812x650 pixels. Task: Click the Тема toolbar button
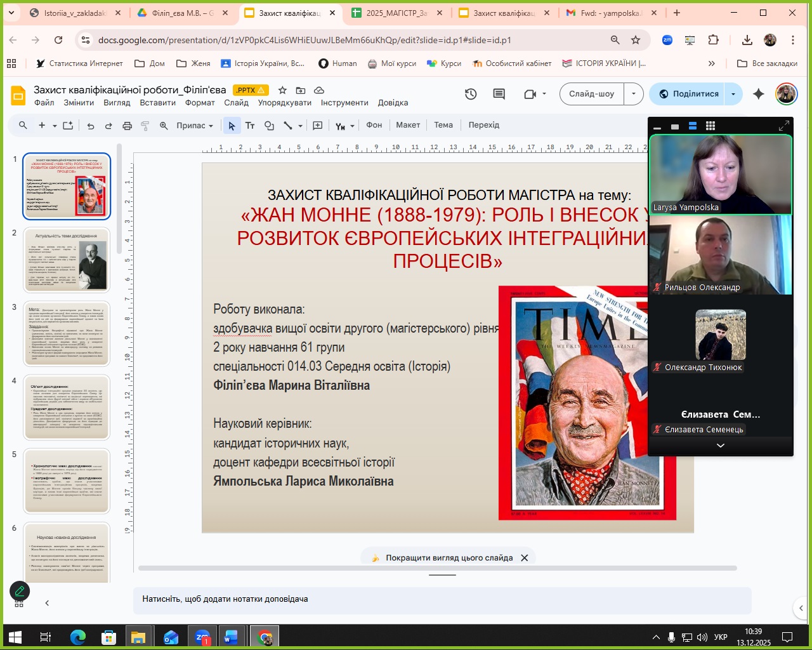click(x=443, y=125)
